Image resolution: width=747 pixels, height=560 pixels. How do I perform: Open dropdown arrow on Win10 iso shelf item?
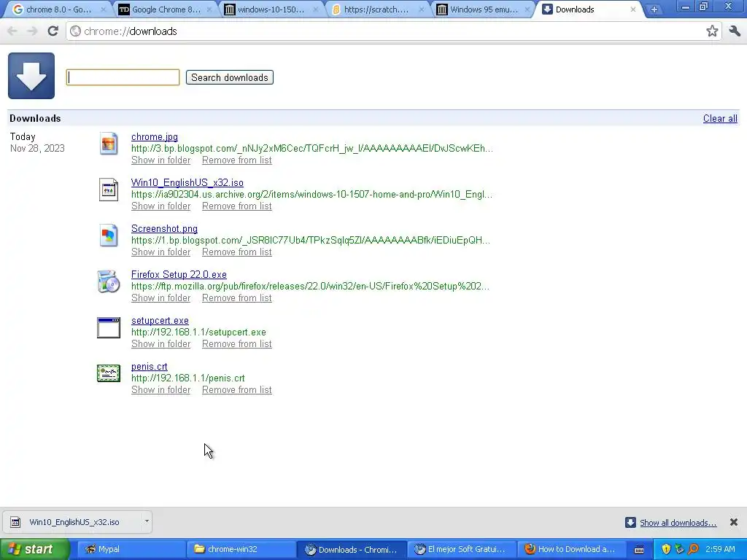tap(147, 521)
